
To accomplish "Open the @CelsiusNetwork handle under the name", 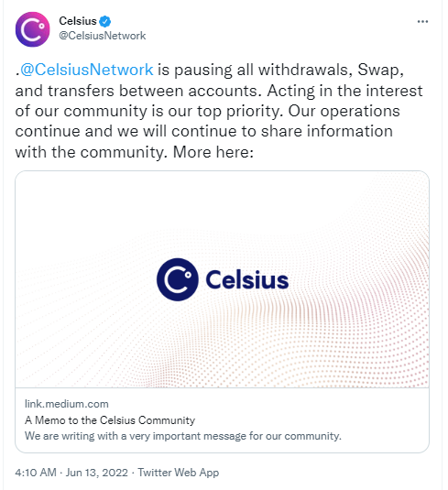I will (x=103, y=36).
